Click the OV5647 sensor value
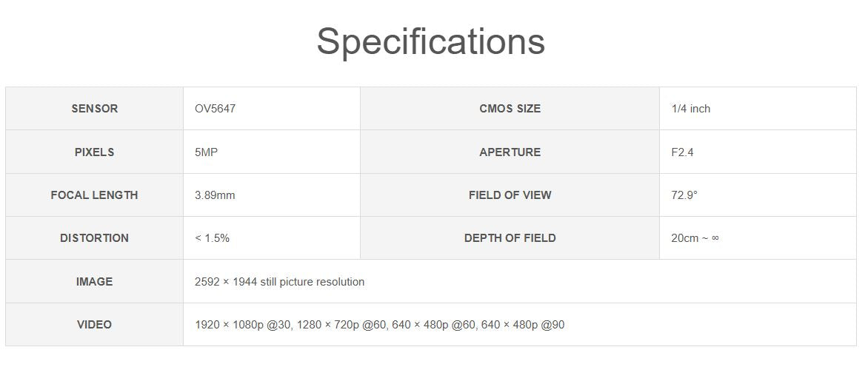This screenshot has height=381, width=868. tap(215, 109)
